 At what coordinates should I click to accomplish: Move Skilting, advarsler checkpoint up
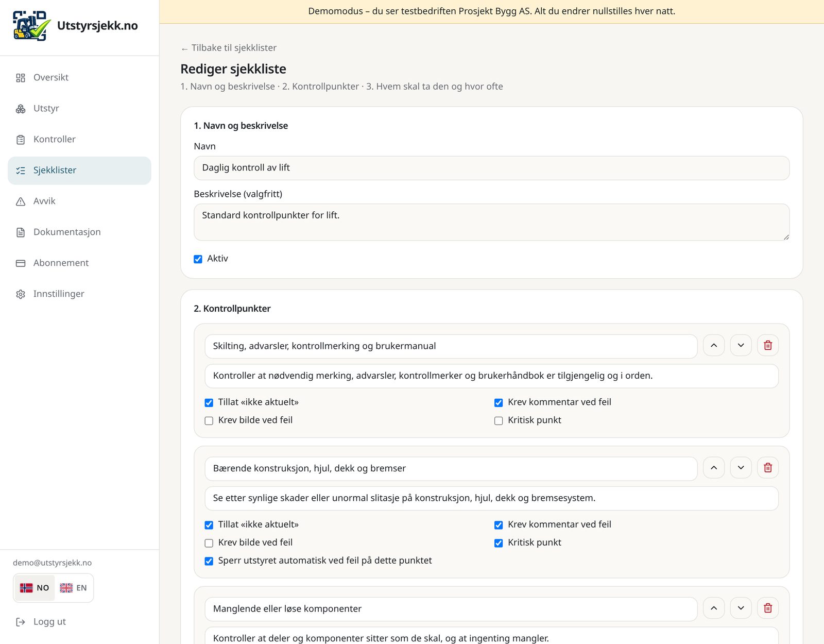(x=714, y=345)
